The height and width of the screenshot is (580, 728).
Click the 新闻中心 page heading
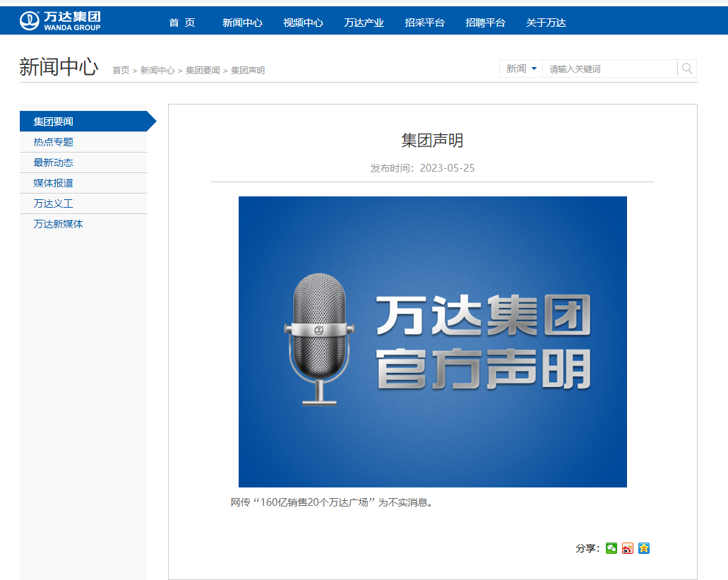[59, 67]
